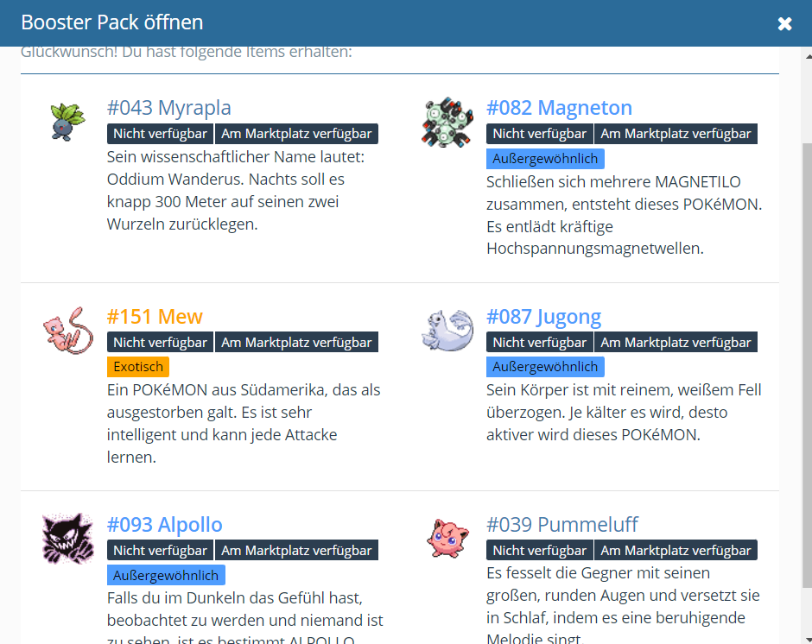Click the dialog's vertical scrollbar
812x644 pixels.
point(806,345)
